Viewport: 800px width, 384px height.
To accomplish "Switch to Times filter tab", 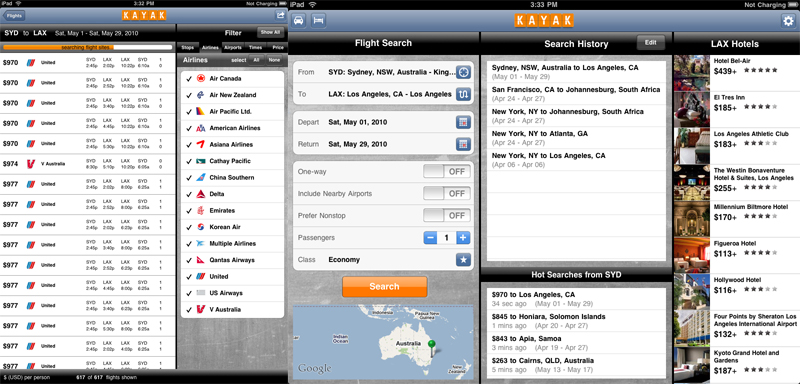I will pyautogui.click(x=255, y=47).
